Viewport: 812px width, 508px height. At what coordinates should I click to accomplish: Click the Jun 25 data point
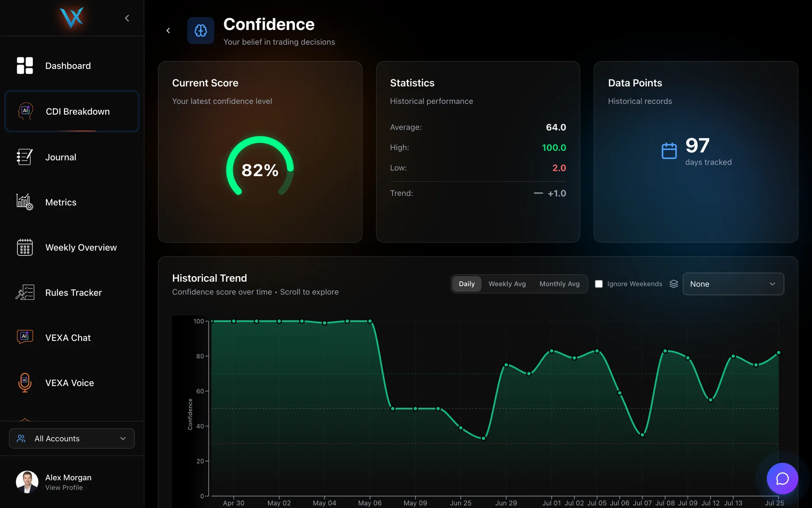pyautogui.click(x=461, y=428)
